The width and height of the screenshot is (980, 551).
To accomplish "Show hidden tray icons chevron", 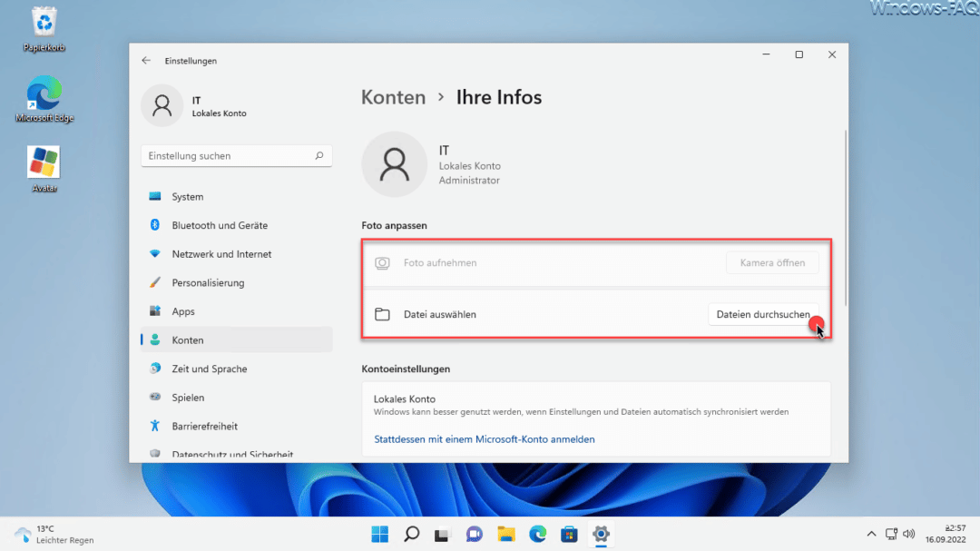I will pyautogui.click(x=871, y=534).
